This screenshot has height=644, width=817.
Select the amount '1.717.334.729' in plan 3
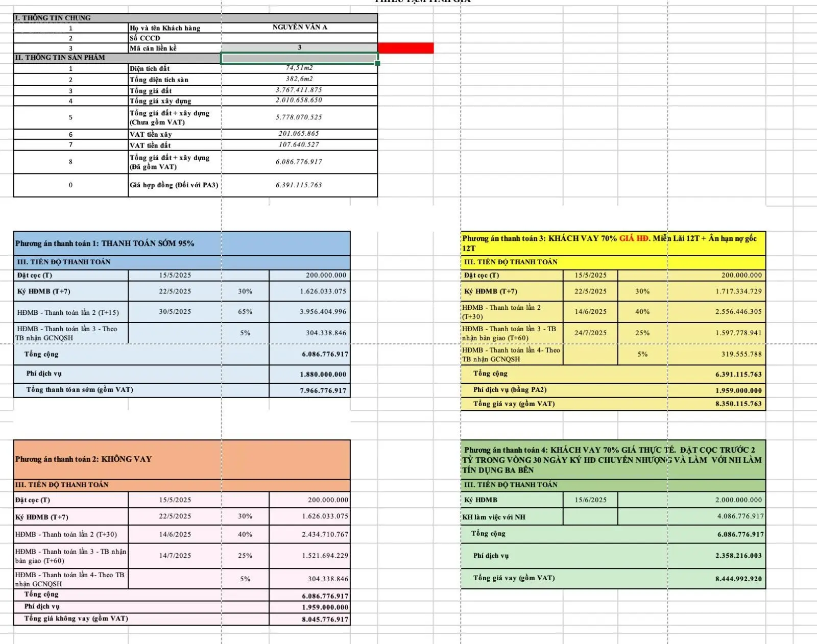coord(716,291)
